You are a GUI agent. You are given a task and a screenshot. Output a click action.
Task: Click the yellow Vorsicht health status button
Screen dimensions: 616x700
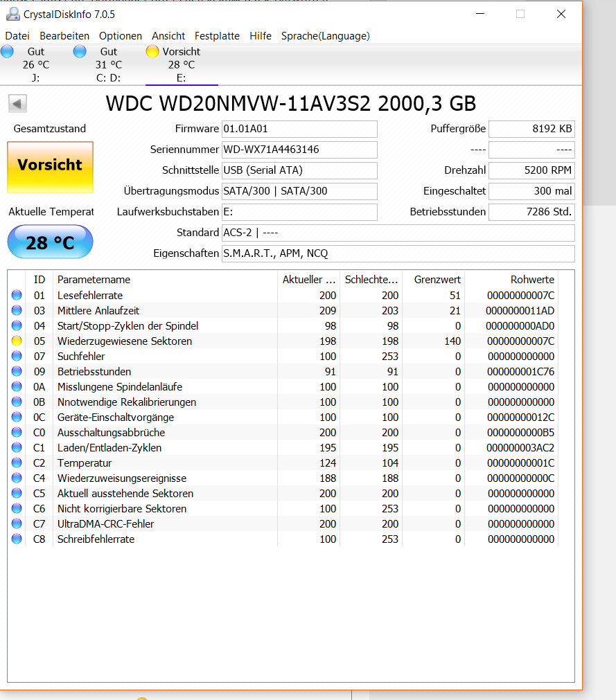[x=50, y=167]
